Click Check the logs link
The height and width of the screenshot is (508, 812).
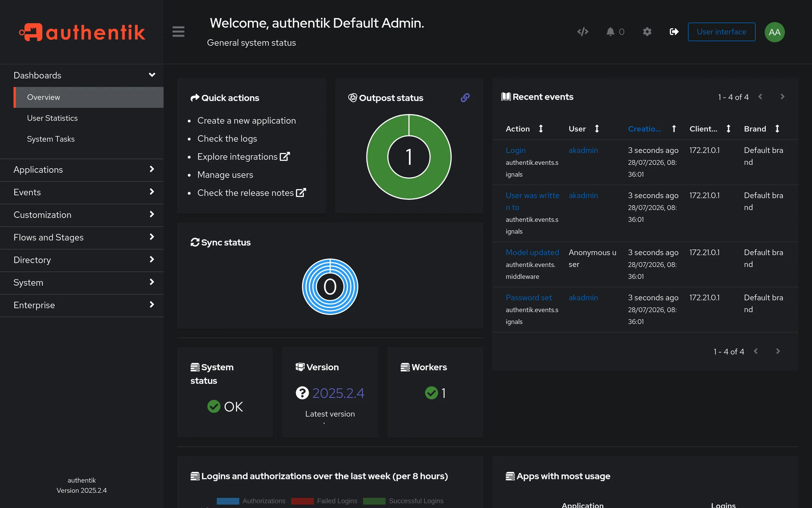point(227,138)
